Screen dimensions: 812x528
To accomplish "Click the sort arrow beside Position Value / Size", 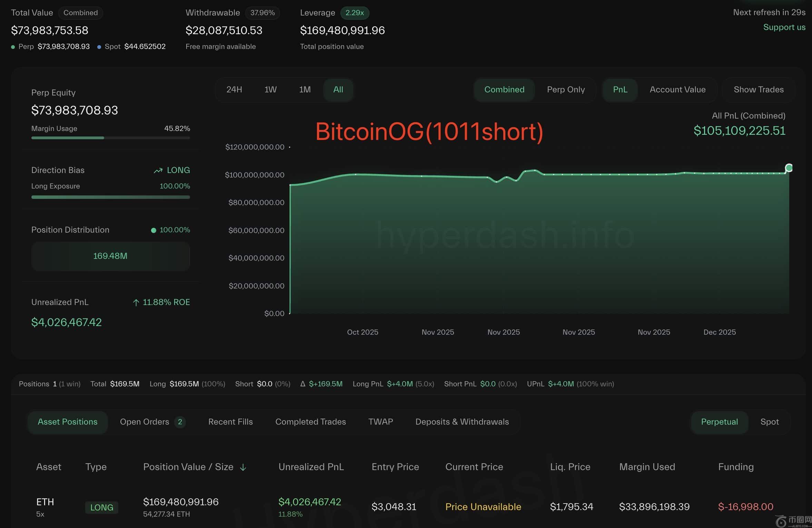I will pyautogui.click(x=243, y=467).
